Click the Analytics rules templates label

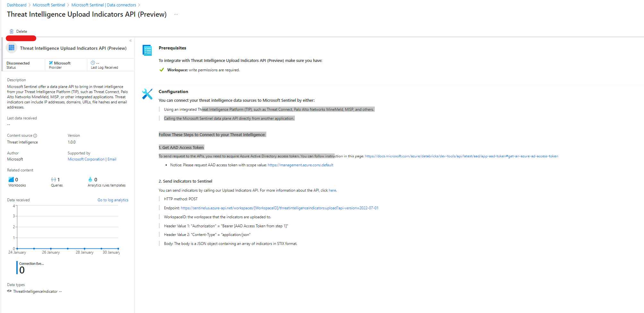click(107, 185)
